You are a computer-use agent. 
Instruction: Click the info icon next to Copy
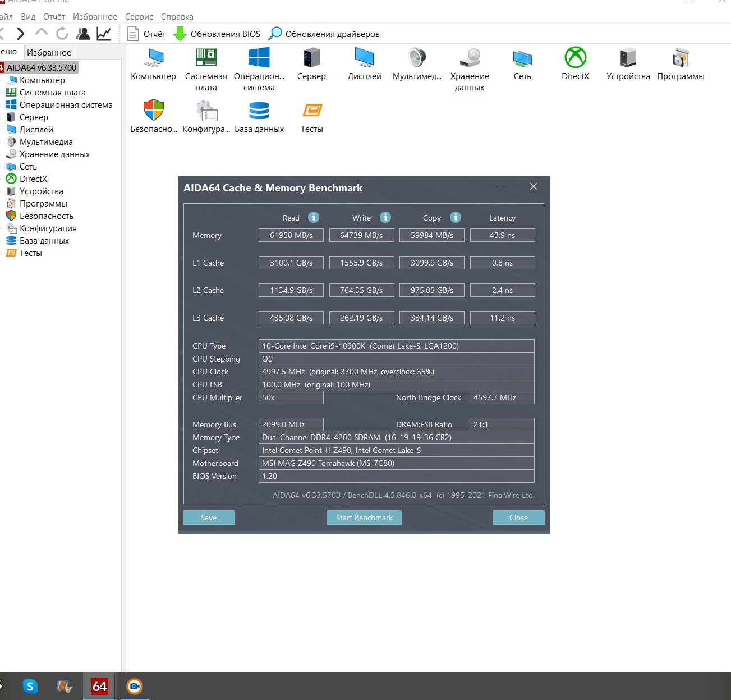coord(456,217)
